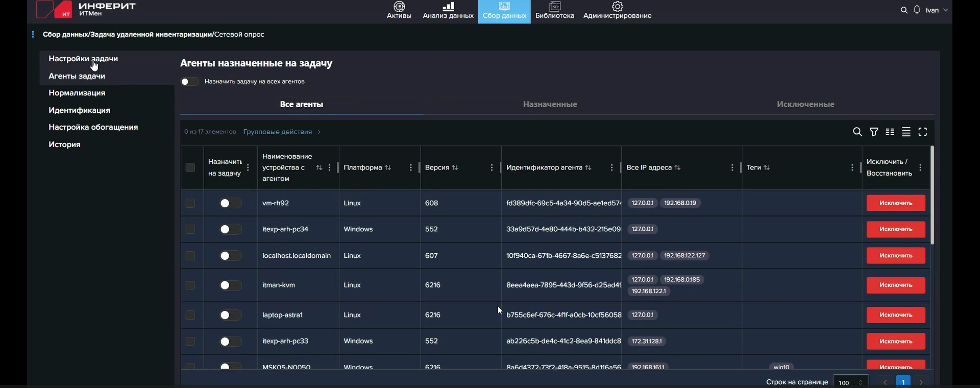Open the table filter funnel icon
Image resolution: width=980 pixels, height=388 pixels.
click(874, 132)
